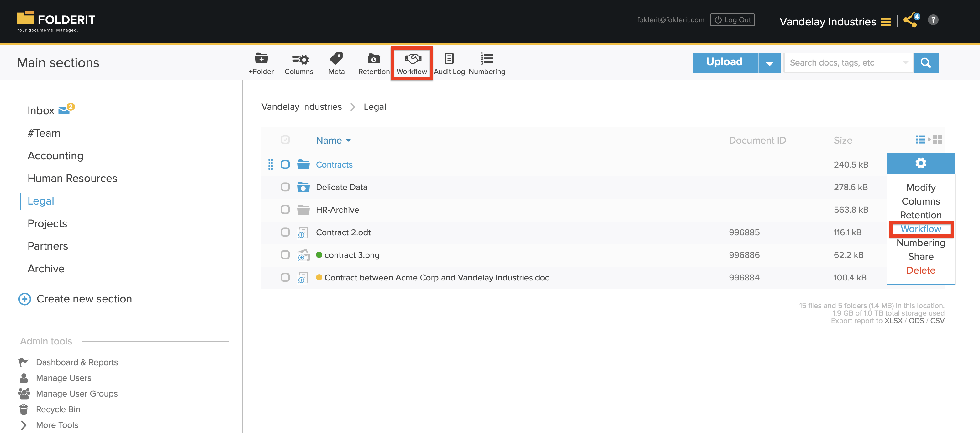Go to Vandelay Industries breadcrumb
Image resolution: width=980 pixels, height=443 pixels.
coord(301,107)
